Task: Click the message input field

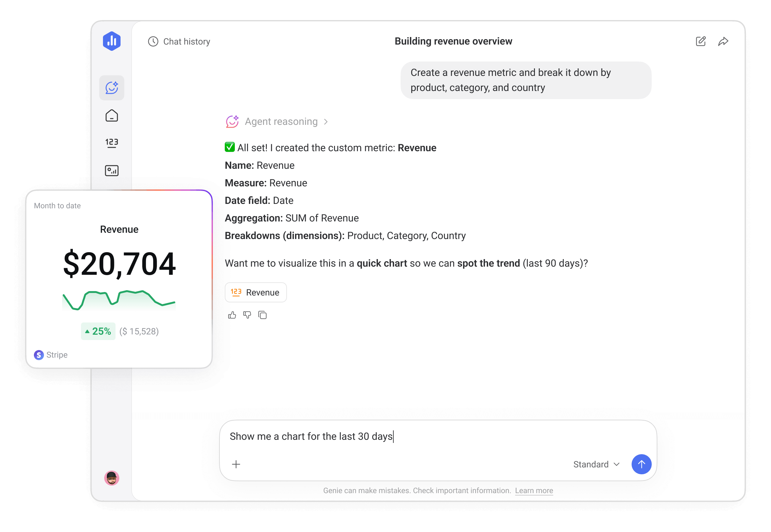Action: pyautogui.click(x=400, y=436)
